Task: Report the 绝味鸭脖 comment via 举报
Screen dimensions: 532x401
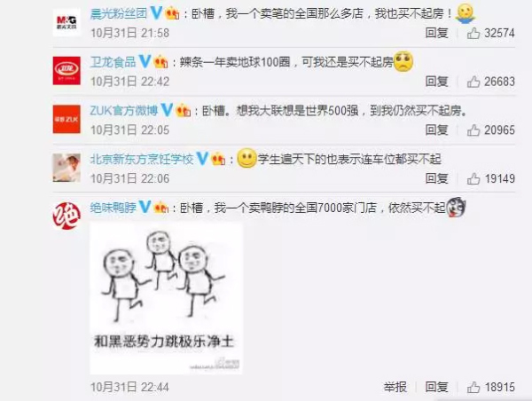Action: point(395,387)
